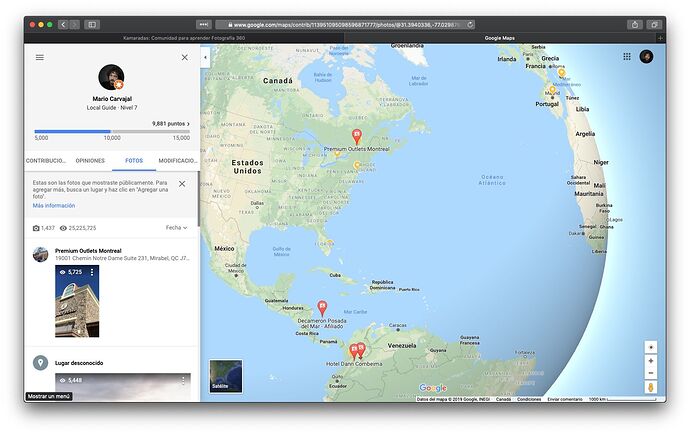The width and height of the screenshot is (690, 434).
Task: Click the Canadá link in map footer
Action: coord(503,399)
